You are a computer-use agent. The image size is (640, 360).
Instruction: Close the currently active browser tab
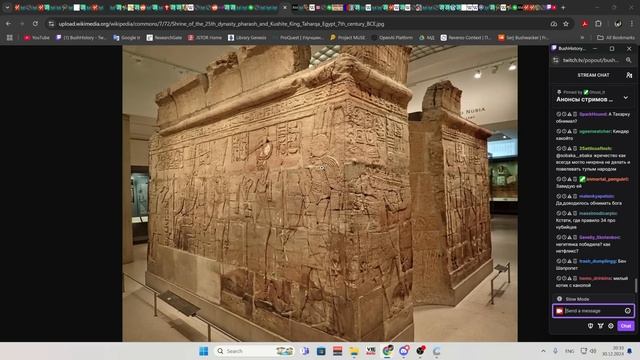point(285,7)
